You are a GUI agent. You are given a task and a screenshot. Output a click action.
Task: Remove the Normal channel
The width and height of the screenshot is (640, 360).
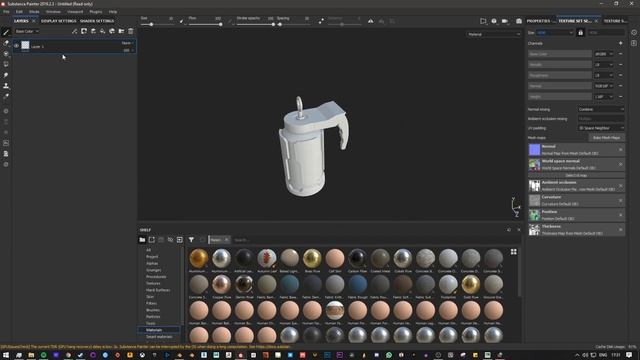click(x=620, y=86)
